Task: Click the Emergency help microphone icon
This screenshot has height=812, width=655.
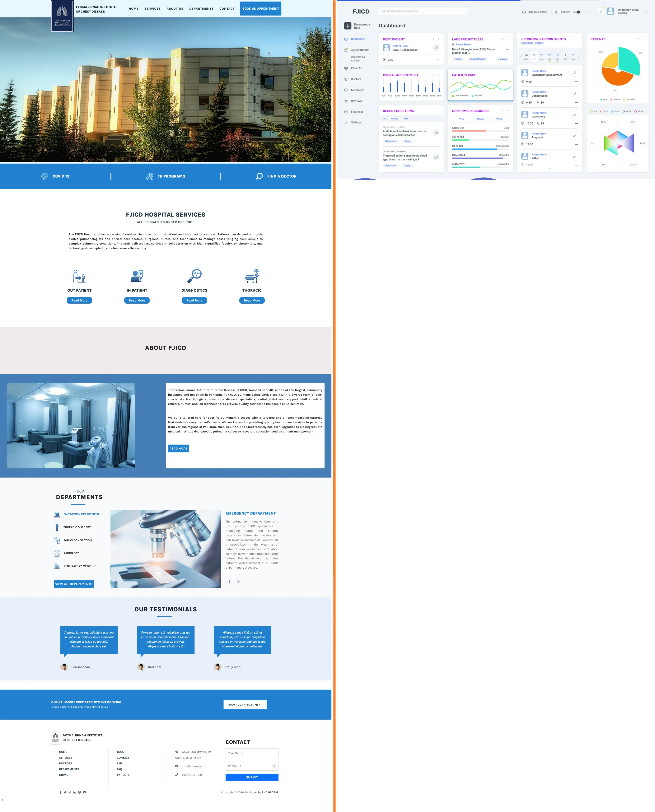Action: [348, 26]
